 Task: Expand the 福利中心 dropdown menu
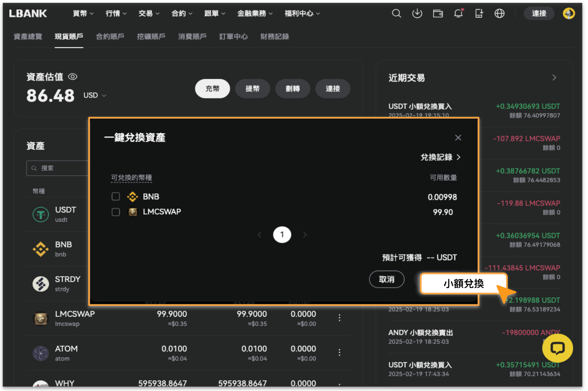coord(302,14)
